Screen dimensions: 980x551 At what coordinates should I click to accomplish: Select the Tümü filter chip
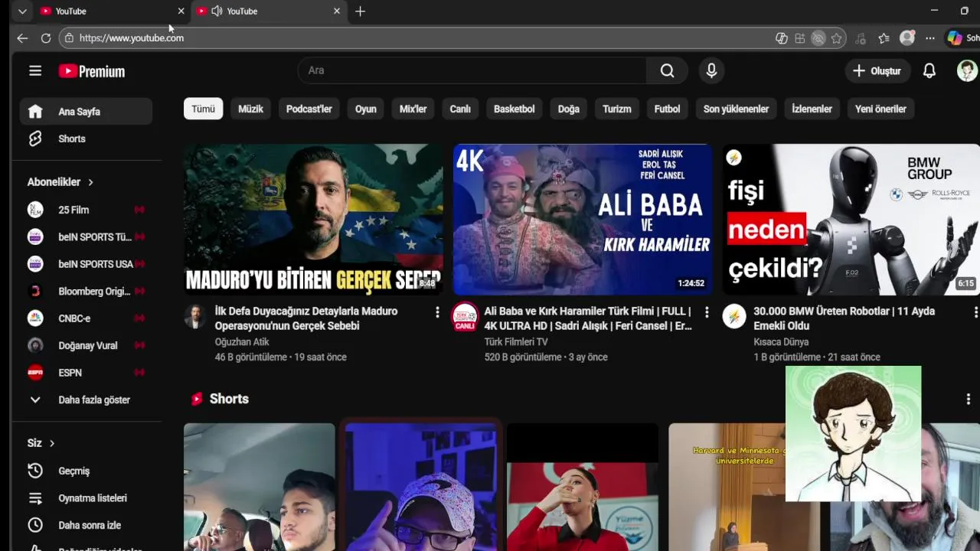point(203,109)
